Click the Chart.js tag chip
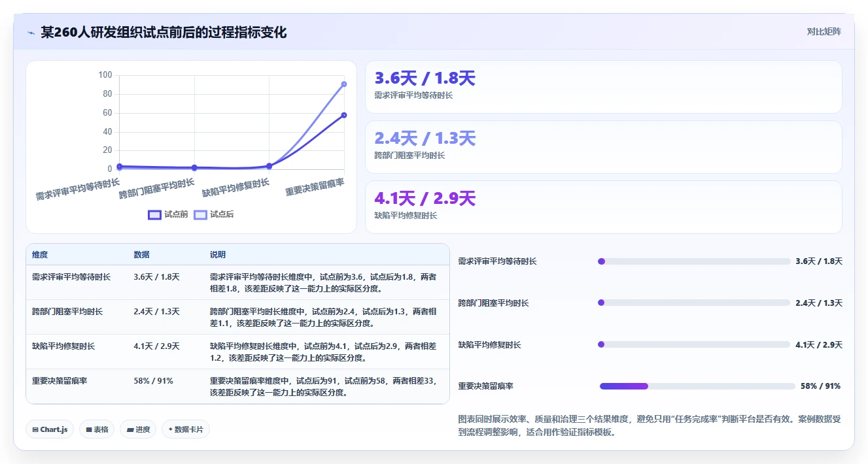The height and width of the screenshot is (464, 868). coord(50,429)
